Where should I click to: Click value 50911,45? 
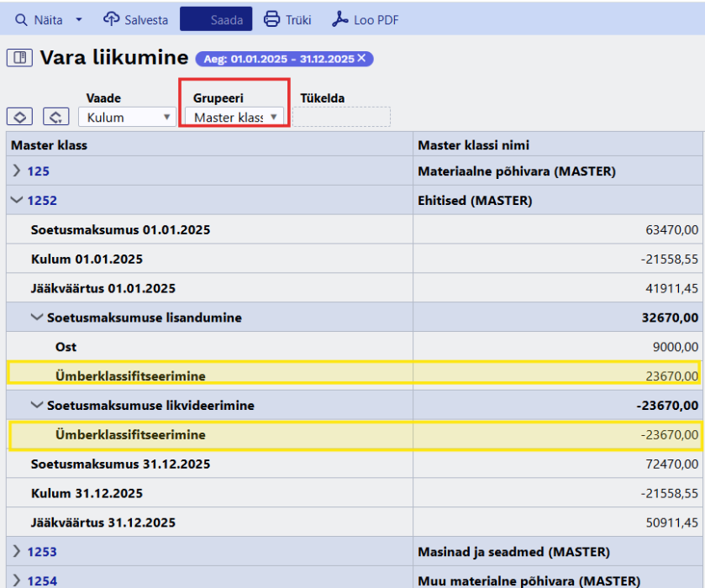[x=671, y=522]
